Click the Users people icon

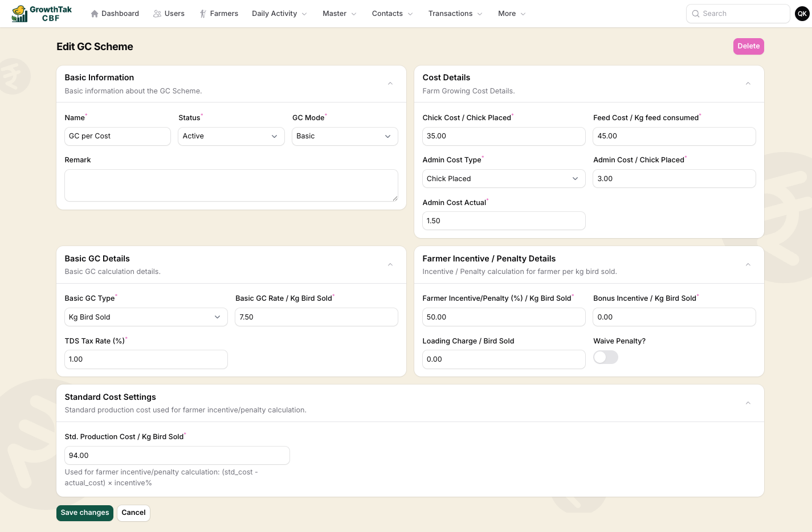pos(157,14)
